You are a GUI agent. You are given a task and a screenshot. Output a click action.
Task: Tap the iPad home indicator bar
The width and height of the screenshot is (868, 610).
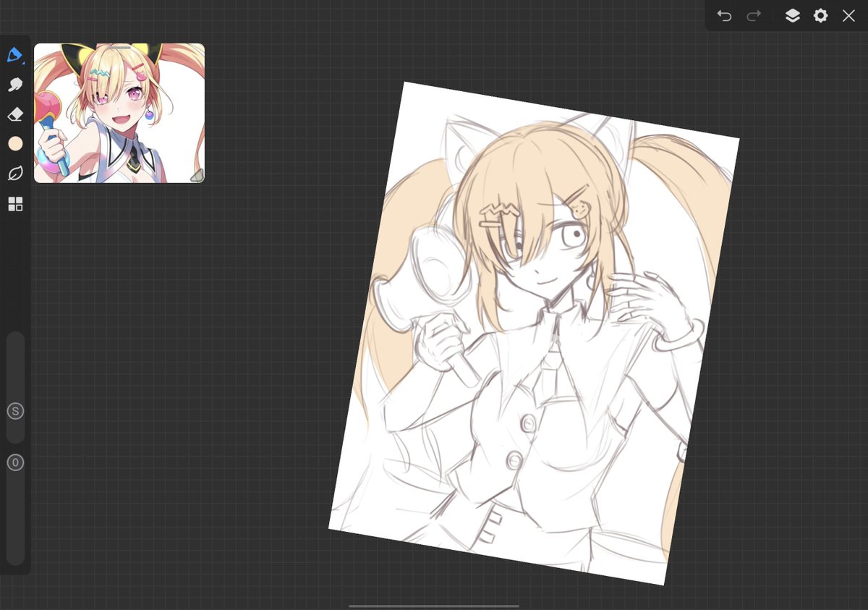434,606
